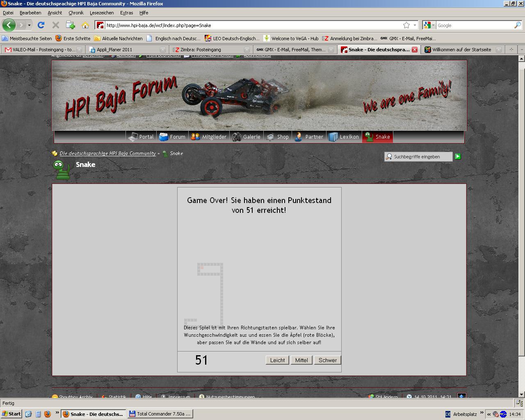This screenshot has width=525, height=420.
Task: Click the HPI Baja Forum banner image
Action: click(259, 96)
